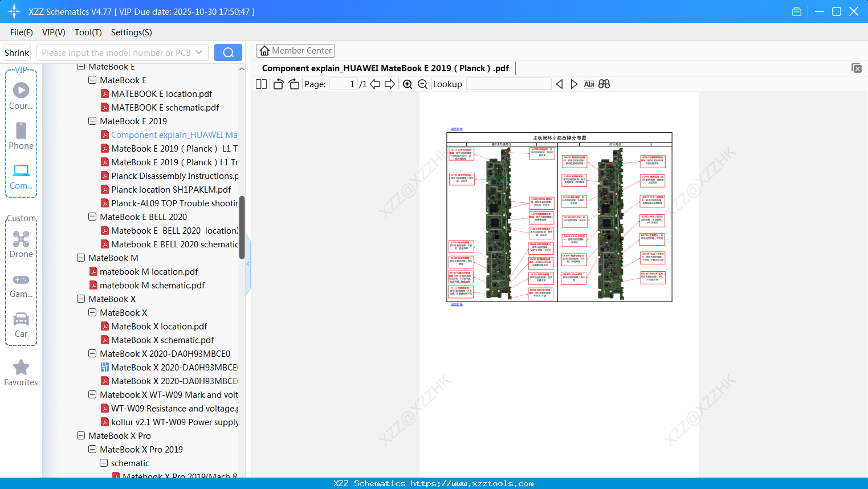Click the Page number field
Viewport: 868px width, 489px height.
(344, 84)
